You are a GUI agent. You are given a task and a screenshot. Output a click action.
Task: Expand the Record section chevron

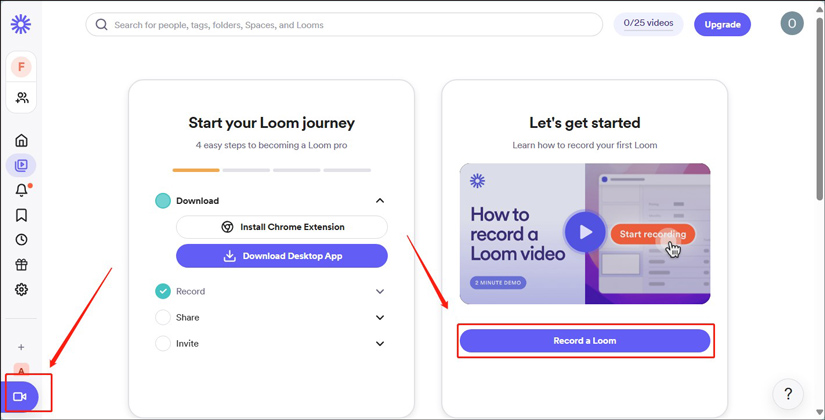[380, 292]
